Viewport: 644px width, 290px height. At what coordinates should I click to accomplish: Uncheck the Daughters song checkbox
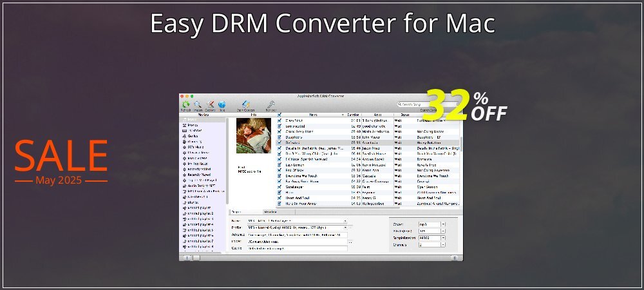pyautogui.click(x=279, y=137)
